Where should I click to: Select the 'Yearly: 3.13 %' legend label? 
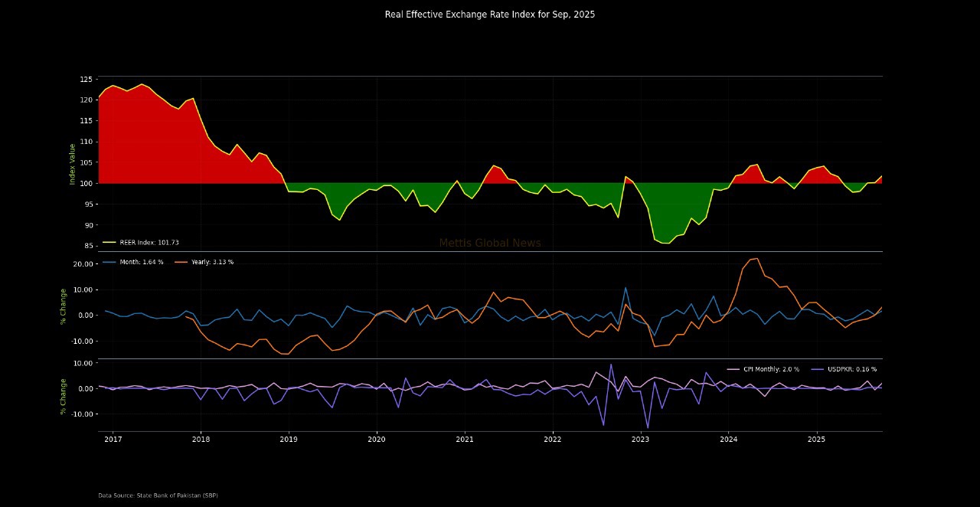click(x=212, y=262)
